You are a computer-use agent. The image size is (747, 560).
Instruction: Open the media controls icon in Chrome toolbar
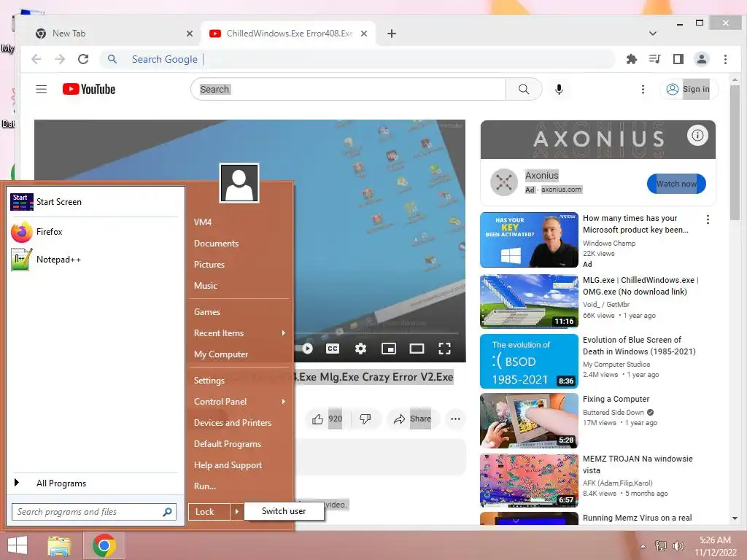coord(654,59)
